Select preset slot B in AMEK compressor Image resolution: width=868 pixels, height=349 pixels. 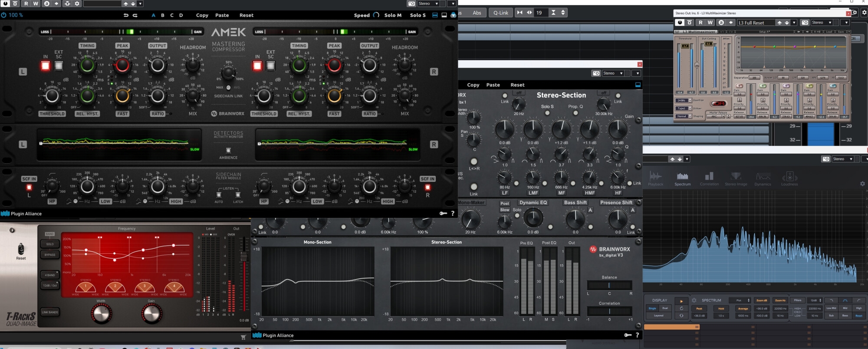coord(163,15)
